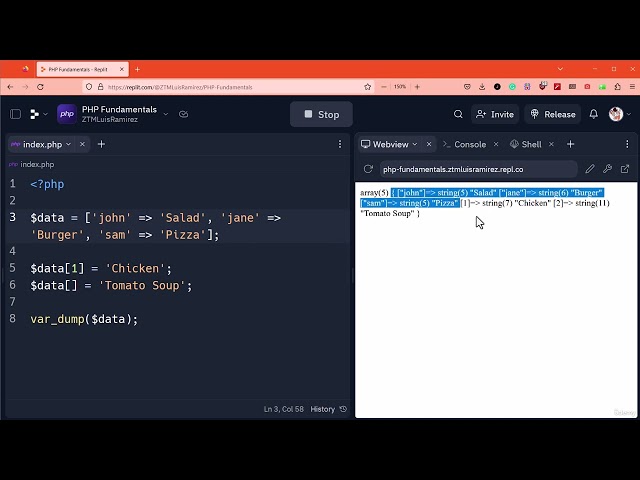Click the pocket save icon in toolbar
The width and height of the screenshot is (640, 480).
(467, 87)
